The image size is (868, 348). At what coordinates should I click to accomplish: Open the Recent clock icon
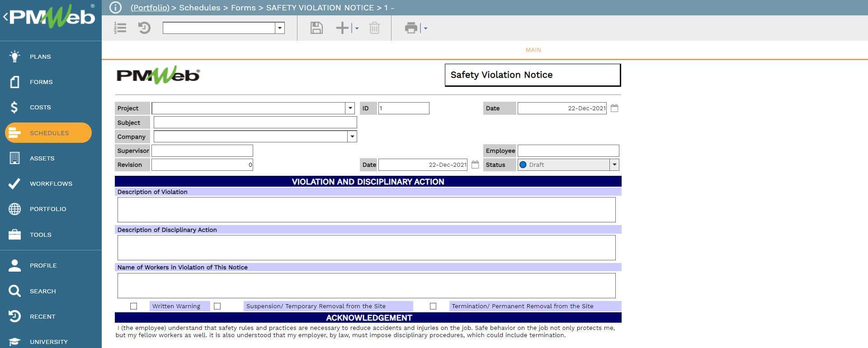coord(14,316)
